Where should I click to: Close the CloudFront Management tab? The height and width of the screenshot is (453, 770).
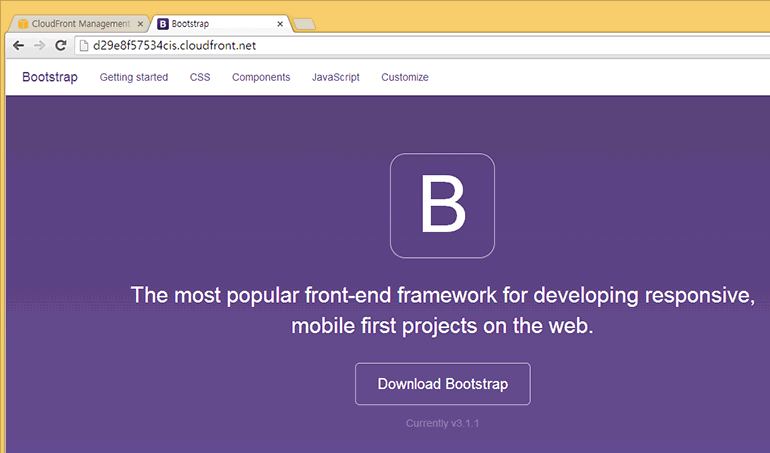[139, 23]
